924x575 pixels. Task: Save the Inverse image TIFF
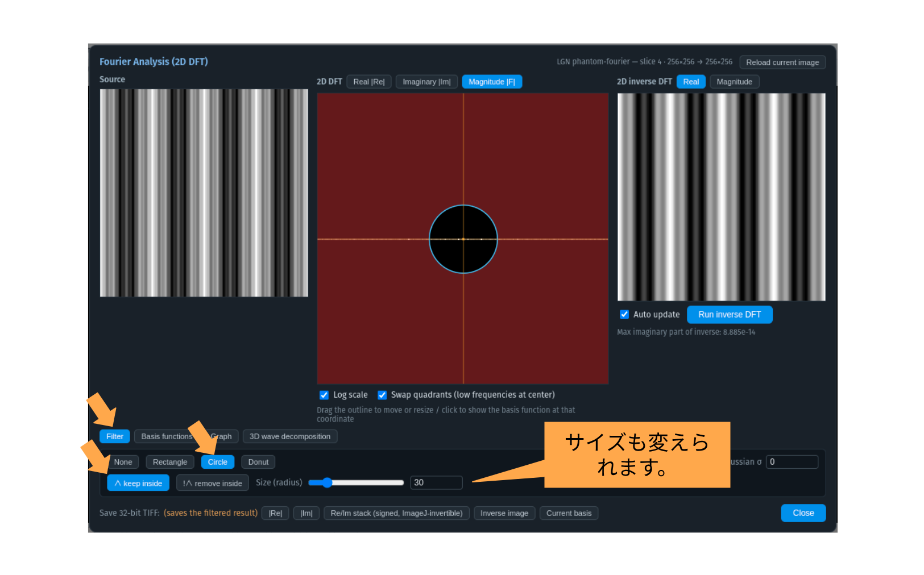click(504, 513)
